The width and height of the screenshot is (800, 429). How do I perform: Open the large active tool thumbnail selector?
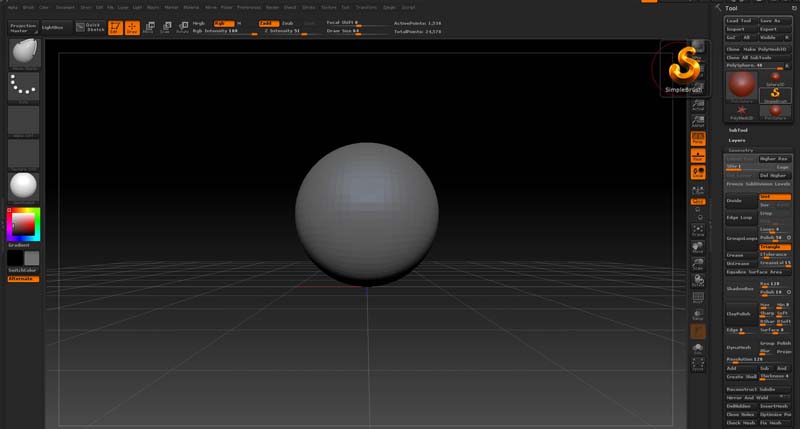(x=742, y=87)
